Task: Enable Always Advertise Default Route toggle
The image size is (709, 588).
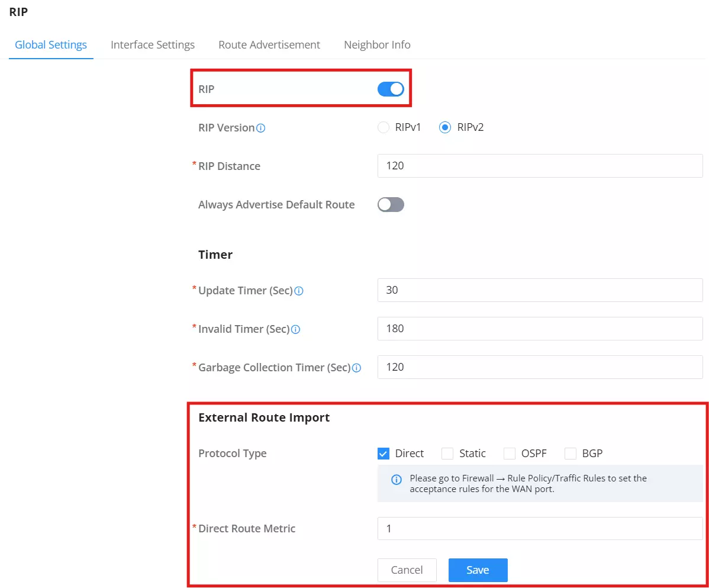Action: (391, 204)
